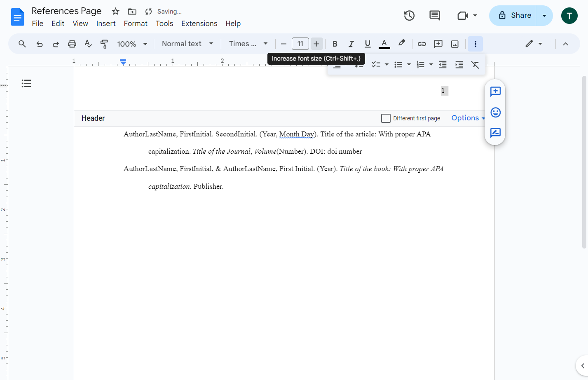Click the undo arrow
This screenshot has width=588, height=380.
point(40,44)
